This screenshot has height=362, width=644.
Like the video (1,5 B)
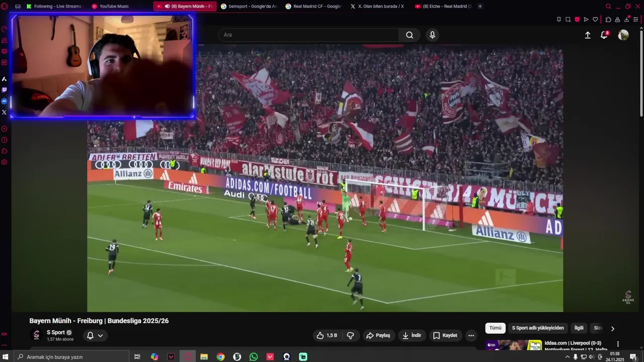tap(327, 335)
